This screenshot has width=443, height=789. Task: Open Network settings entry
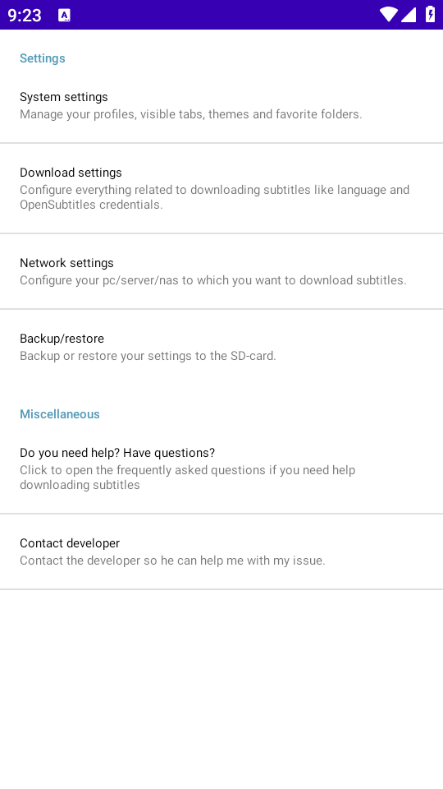pyautogui.click(x=222, y=271)
